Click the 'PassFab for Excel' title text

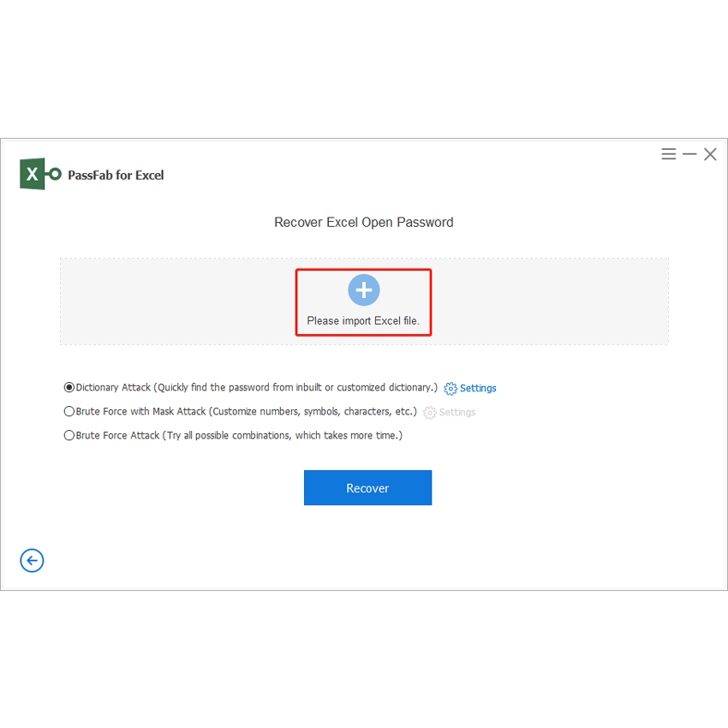tap(116, 176)
